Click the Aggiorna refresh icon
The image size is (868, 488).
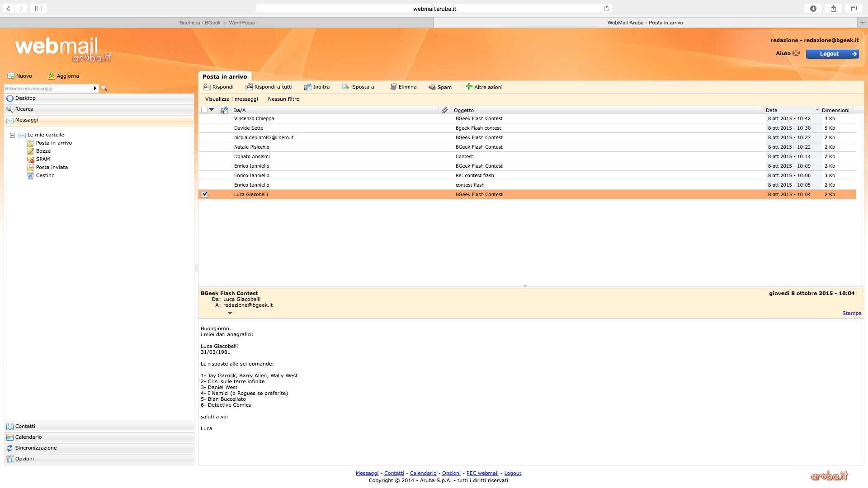pyautogui.click(x=52, y=76)
